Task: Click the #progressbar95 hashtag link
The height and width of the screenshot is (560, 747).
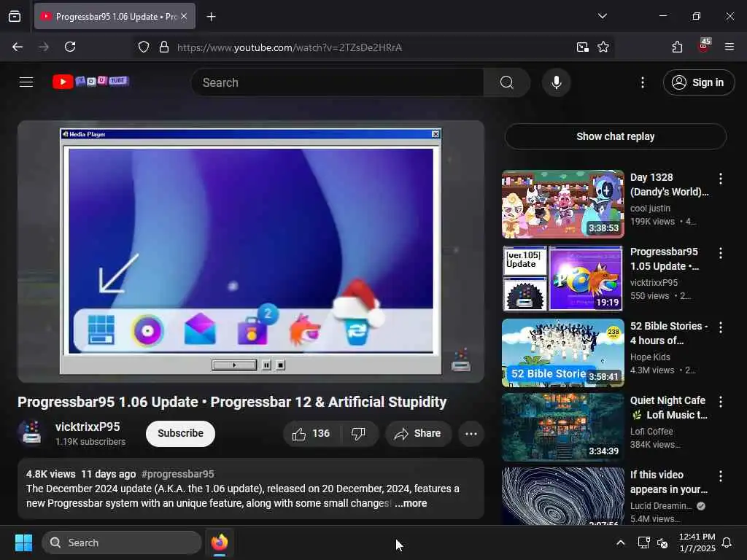Action: click(x=178, y=474)
